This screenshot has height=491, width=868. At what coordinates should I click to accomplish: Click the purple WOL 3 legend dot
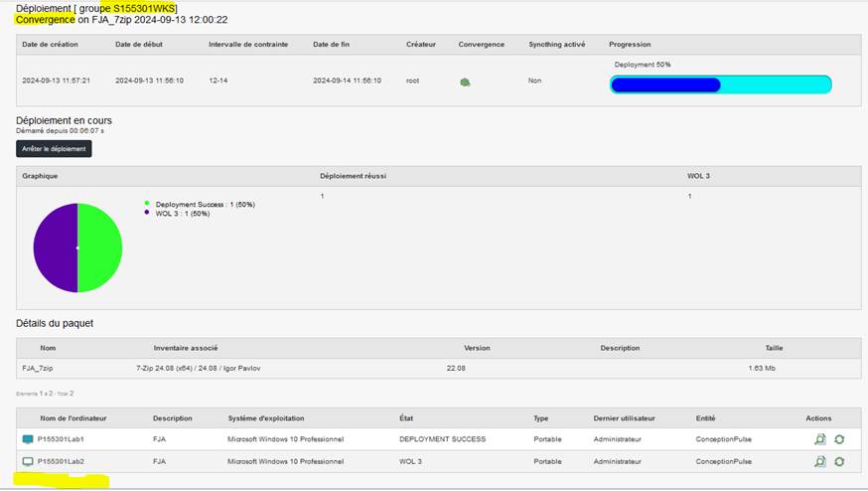pyautogui.click(x=148, y=212)
